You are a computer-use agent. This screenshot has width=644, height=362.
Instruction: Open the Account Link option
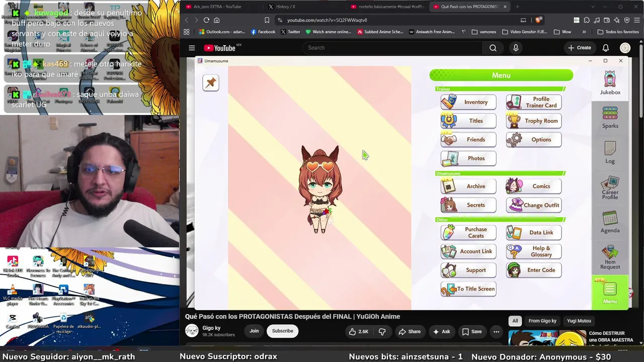point(468,251)
